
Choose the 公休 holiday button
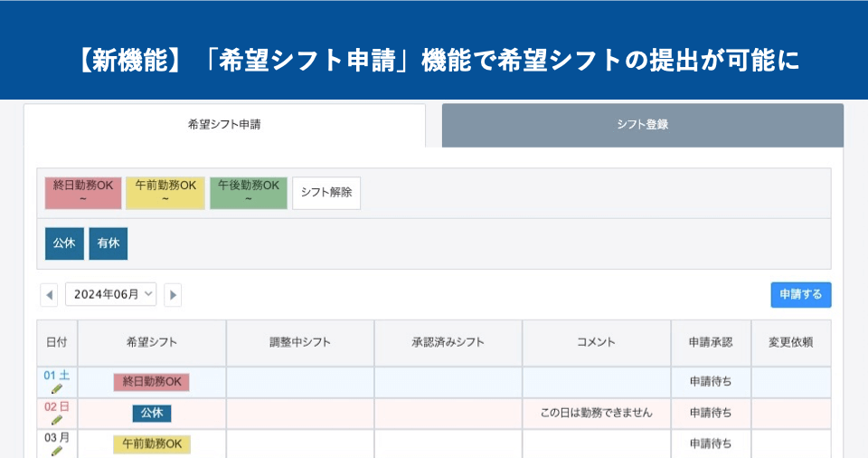pos(64,243)
